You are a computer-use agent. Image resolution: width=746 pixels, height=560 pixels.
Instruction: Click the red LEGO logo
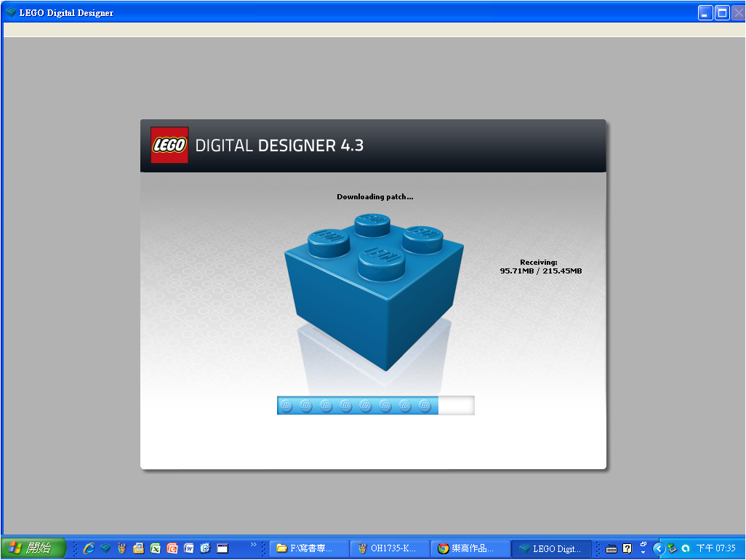coord(169,145)
